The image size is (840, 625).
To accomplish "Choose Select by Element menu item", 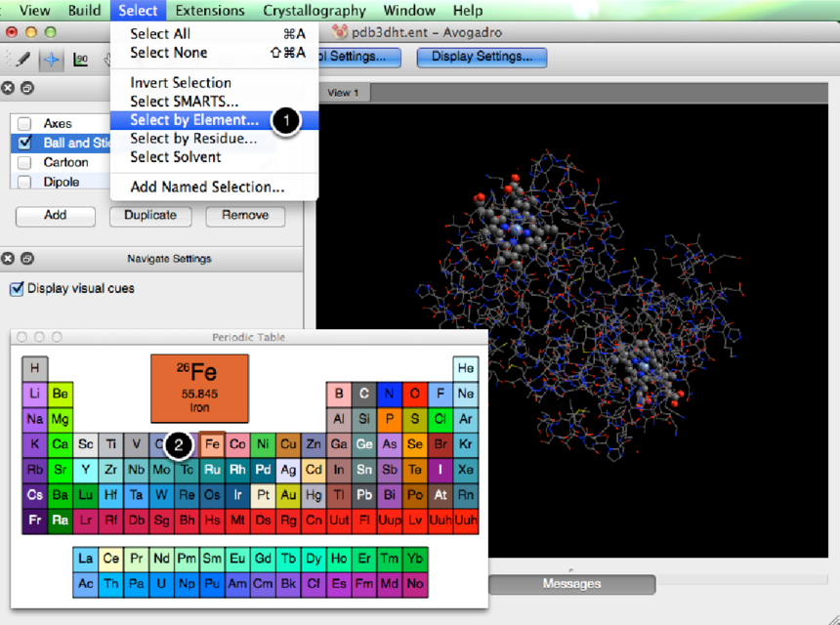I will point(194,120).
